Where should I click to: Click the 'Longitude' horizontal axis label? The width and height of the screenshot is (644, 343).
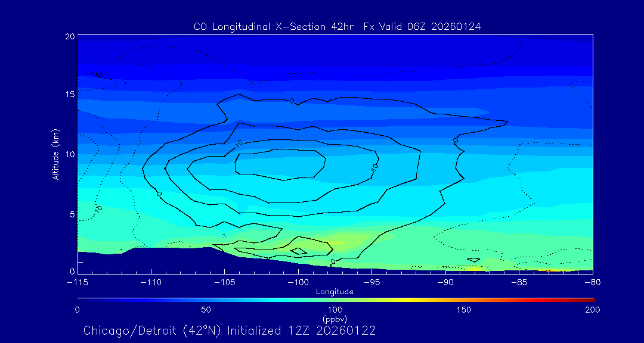(x=335, y=291)
